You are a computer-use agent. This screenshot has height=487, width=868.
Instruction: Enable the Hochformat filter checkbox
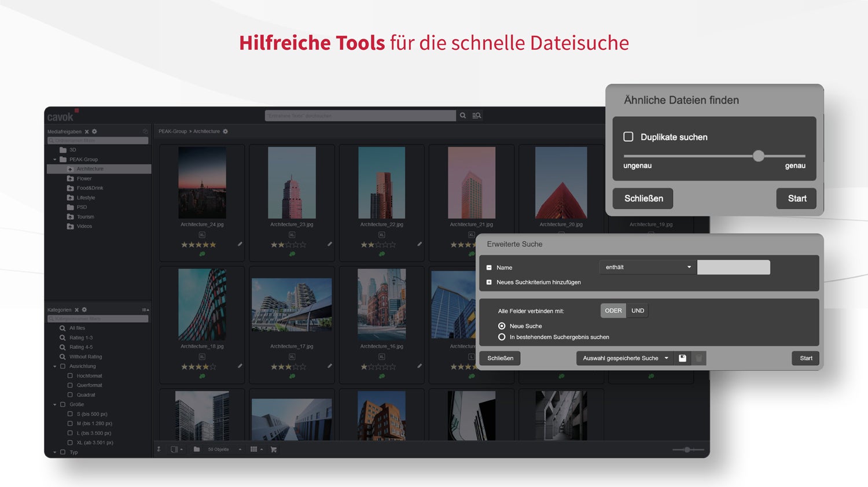tap(71, 375)
